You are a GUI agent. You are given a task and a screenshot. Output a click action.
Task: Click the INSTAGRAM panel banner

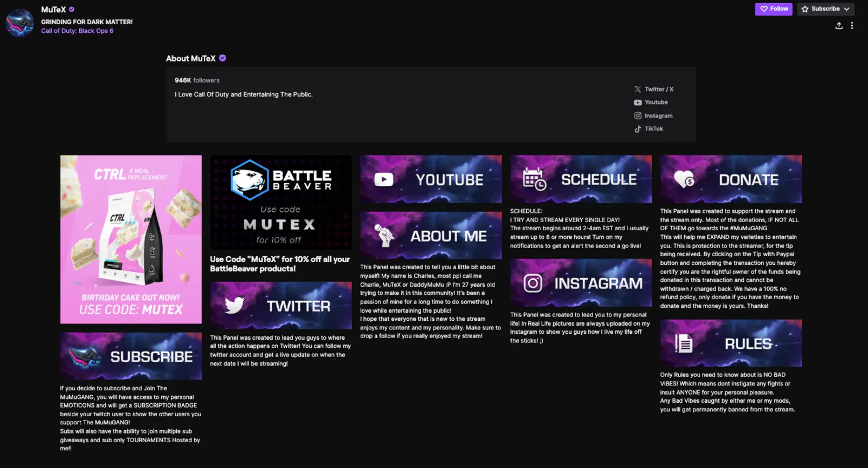click(x=581, y=283)
